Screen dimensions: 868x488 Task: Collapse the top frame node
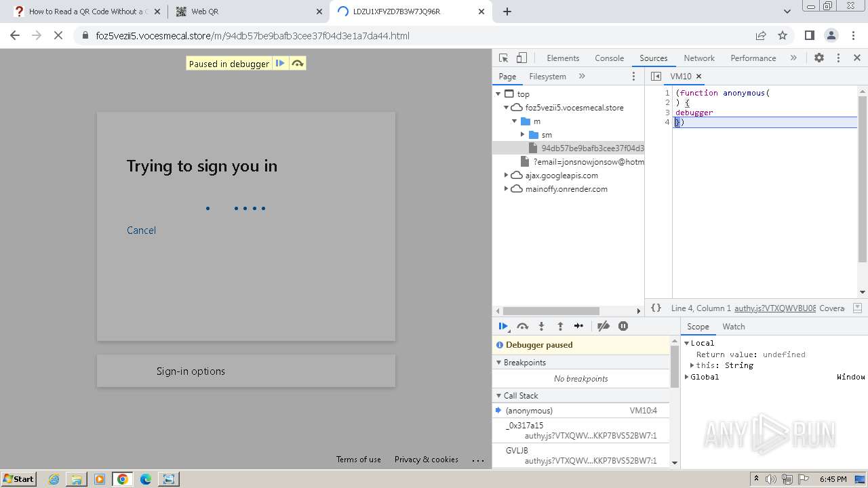point(498,94)
